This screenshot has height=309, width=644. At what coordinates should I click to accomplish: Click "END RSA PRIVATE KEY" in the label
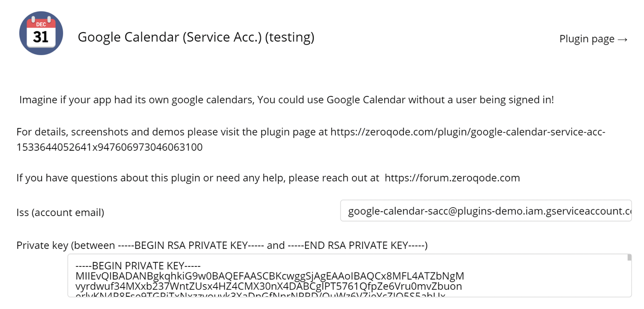click(356, 245)
